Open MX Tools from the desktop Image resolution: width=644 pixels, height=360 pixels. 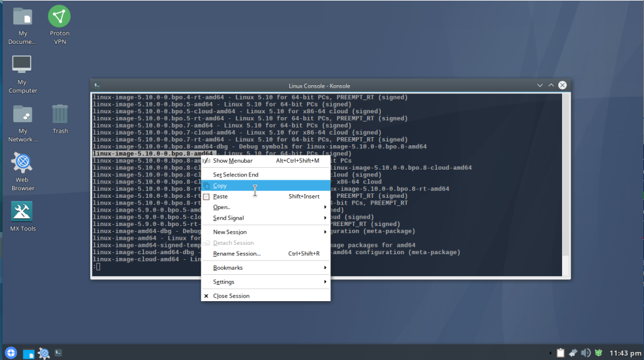pos(23,217)
